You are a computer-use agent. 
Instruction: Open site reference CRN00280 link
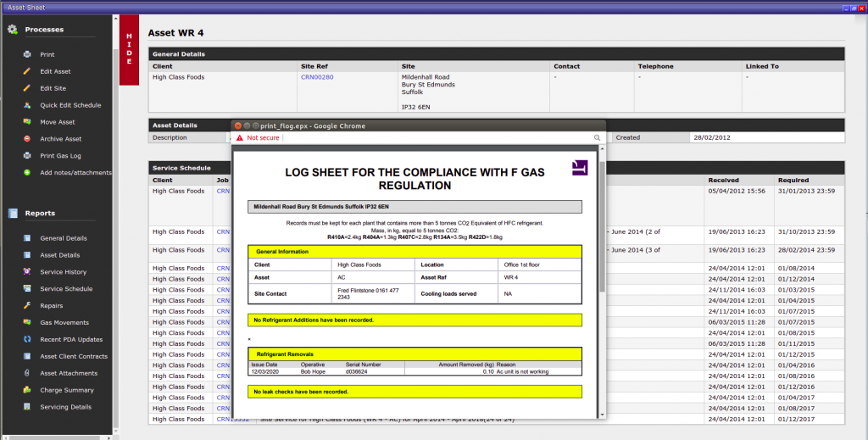(x=317, y=77)
